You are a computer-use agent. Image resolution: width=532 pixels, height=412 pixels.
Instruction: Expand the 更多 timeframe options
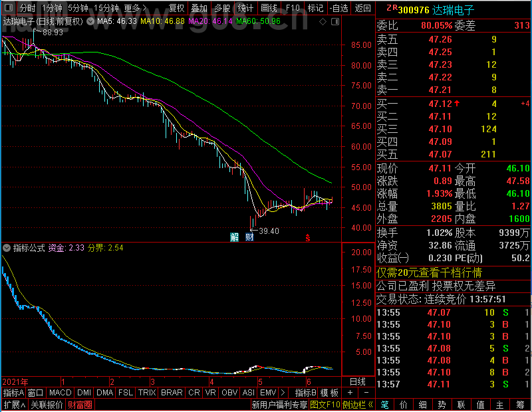[x=135, y=8]
